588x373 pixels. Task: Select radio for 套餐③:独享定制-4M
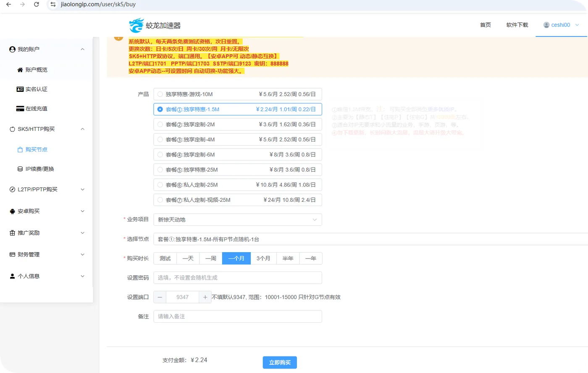point(160,140)
